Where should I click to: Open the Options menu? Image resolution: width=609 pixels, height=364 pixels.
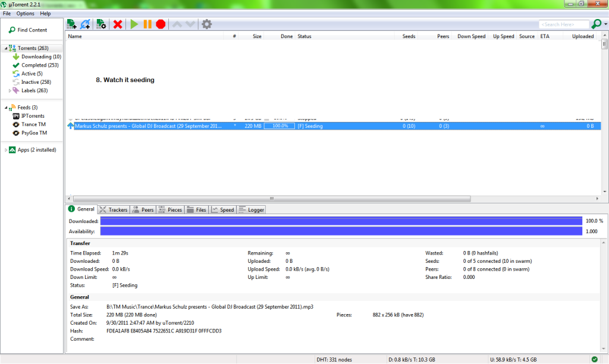[25, 14]
